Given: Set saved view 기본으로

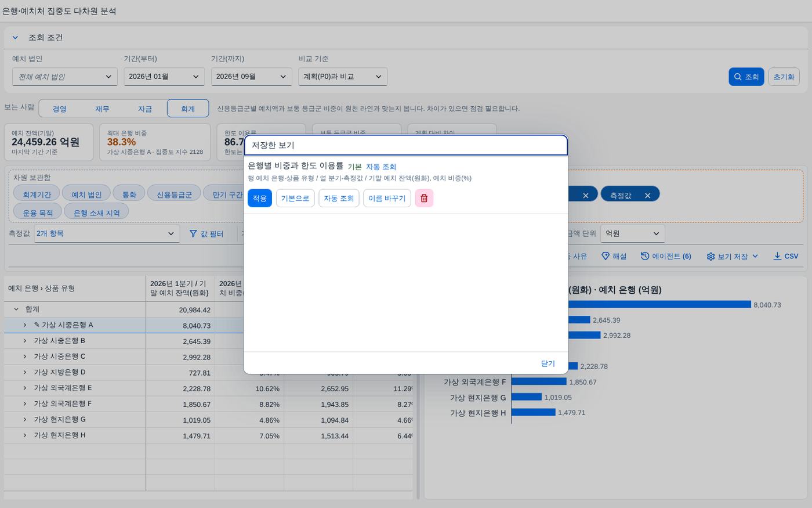Looking at the screenshot, I should (295, 198).
